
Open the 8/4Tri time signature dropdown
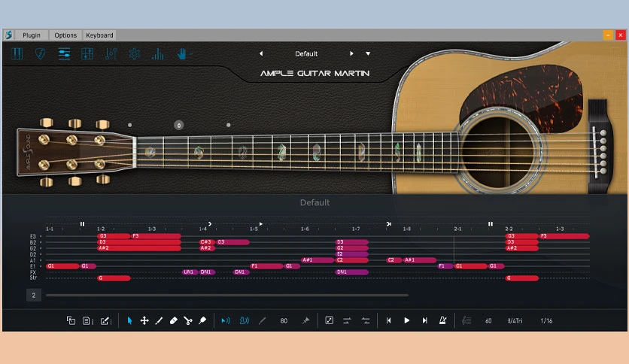tap(515, 320)
